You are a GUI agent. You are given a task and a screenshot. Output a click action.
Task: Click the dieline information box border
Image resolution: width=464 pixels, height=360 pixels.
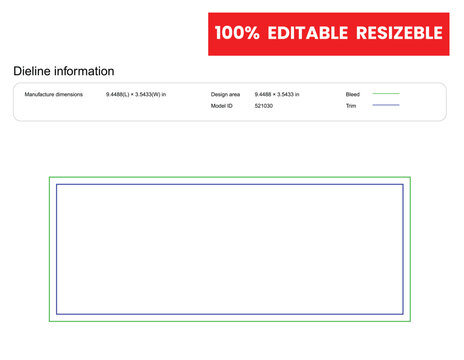click(x=230, y=83)
